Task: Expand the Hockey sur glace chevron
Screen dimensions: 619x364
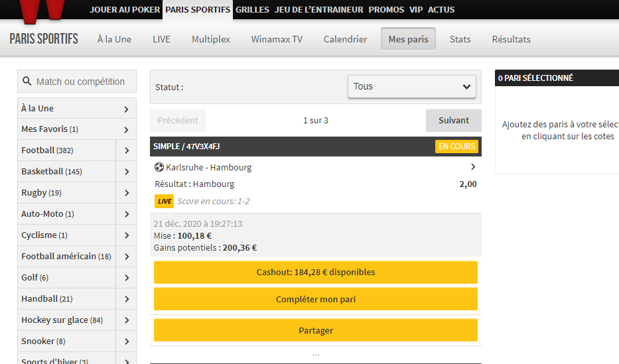Action: pos(126,320)
